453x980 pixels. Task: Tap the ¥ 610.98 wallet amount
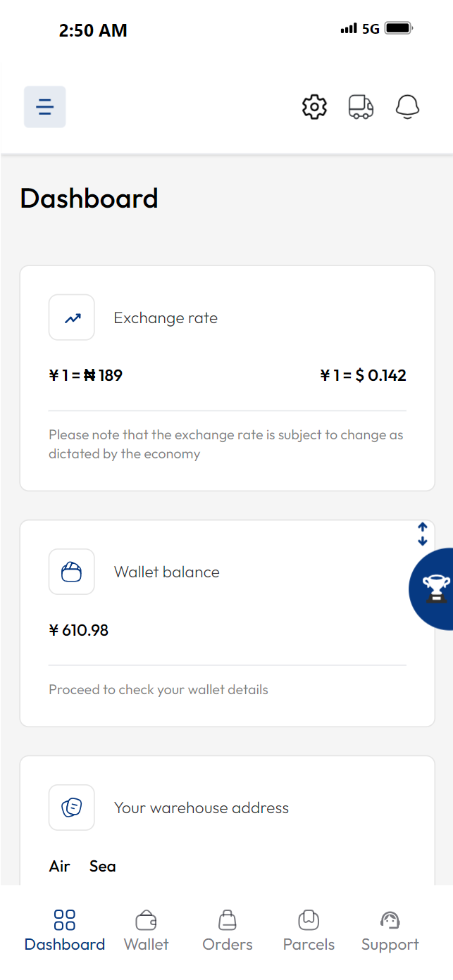(x=79, y=630)
